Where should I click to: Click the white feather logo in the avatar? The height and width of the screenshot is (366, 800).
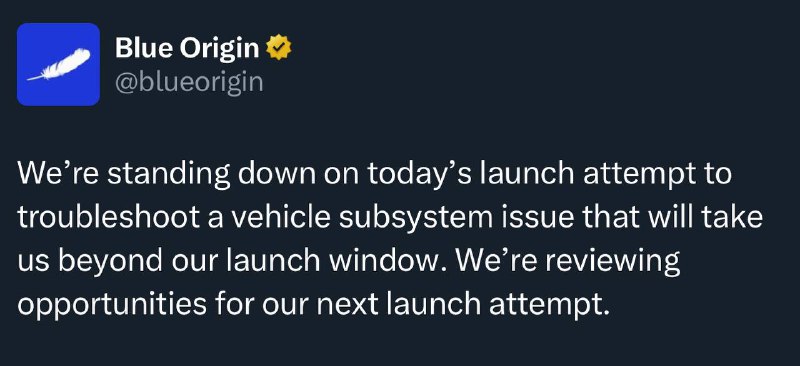tap(59, 65)
